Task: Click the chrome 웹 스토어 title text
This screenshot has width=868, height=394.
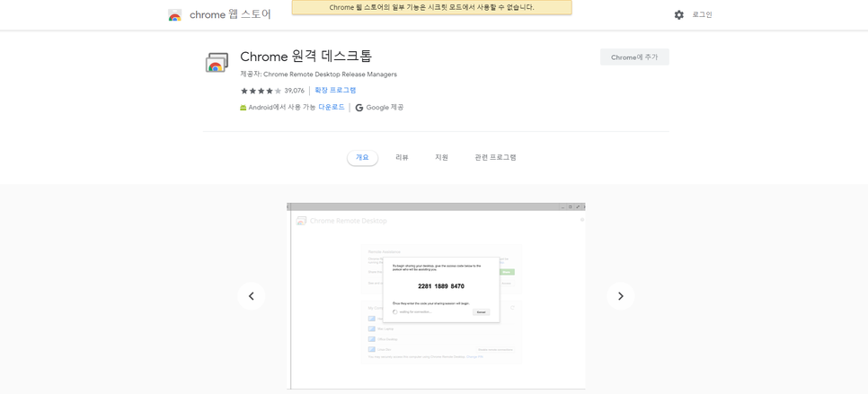Action: click(230, 15)
